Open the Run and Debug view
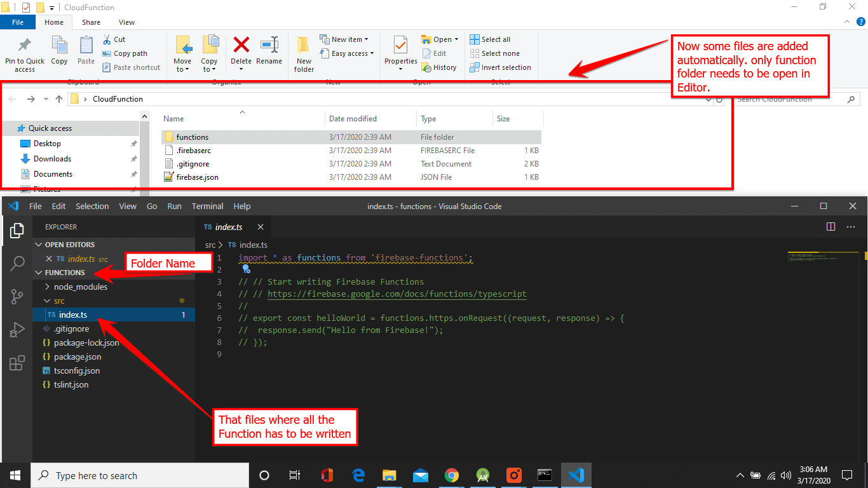This screenshot has height=488, width=868. coord(17,329)
